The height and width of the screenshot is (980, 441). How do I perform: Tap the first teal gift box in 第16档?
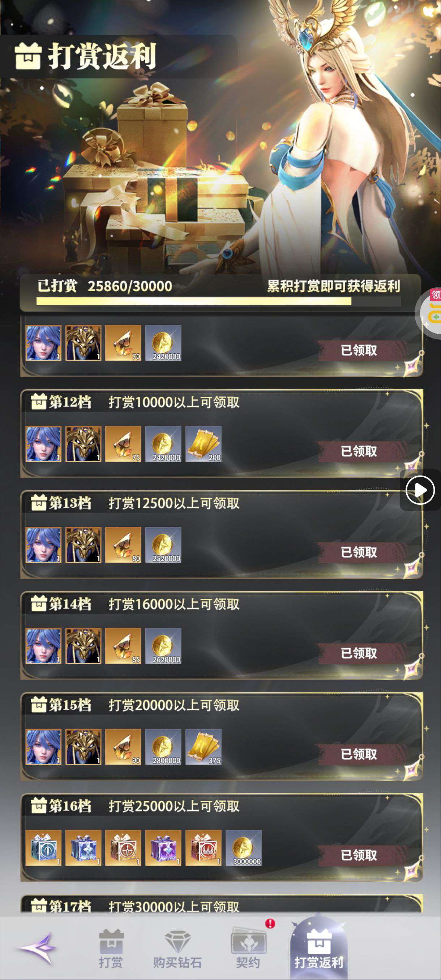coord(43,848)
